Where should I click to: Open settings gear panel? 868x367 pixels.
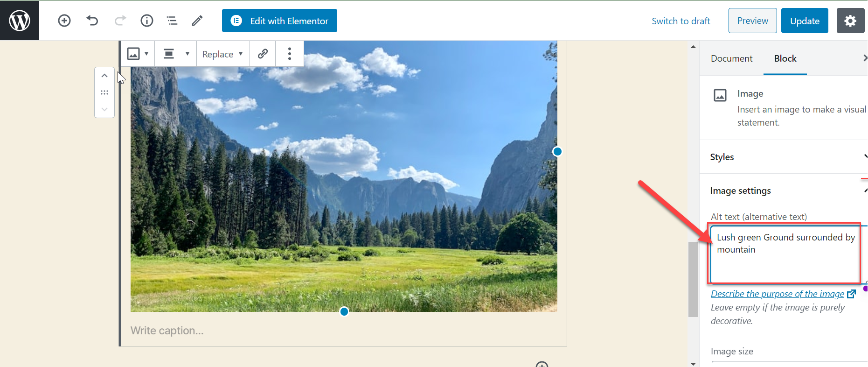point(850,21)
